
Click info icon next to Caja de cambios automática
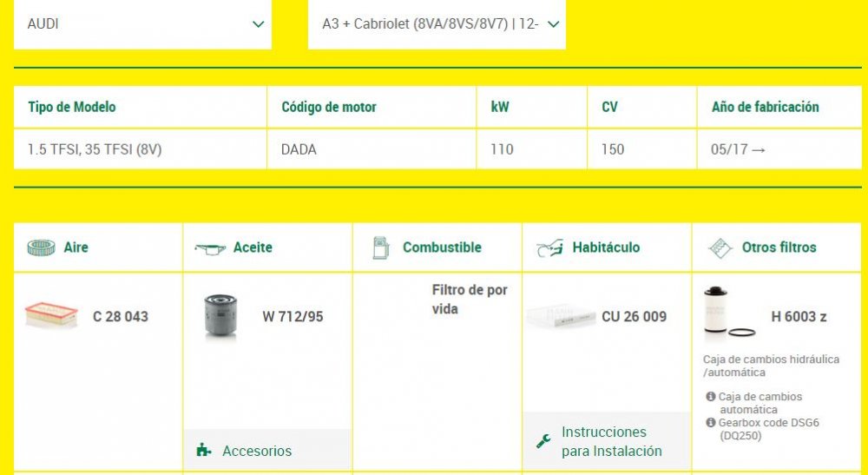tap(711, 396)
